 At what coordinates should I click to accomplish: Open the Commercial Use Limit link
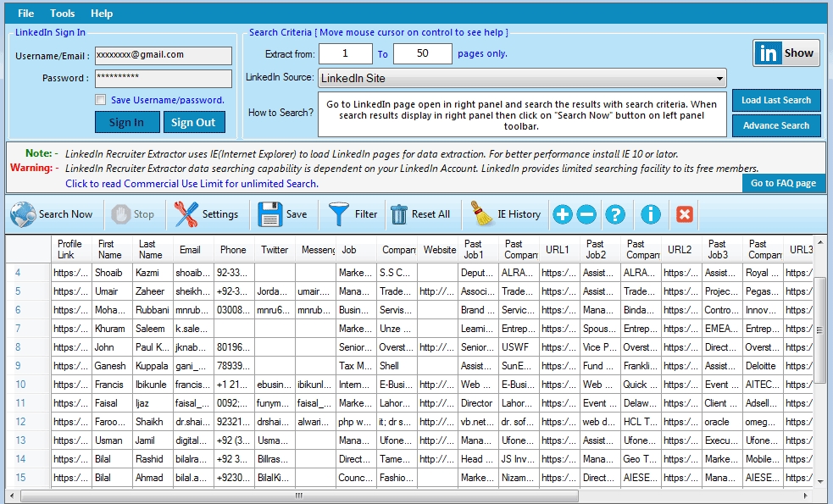click(x=192, y=184)
